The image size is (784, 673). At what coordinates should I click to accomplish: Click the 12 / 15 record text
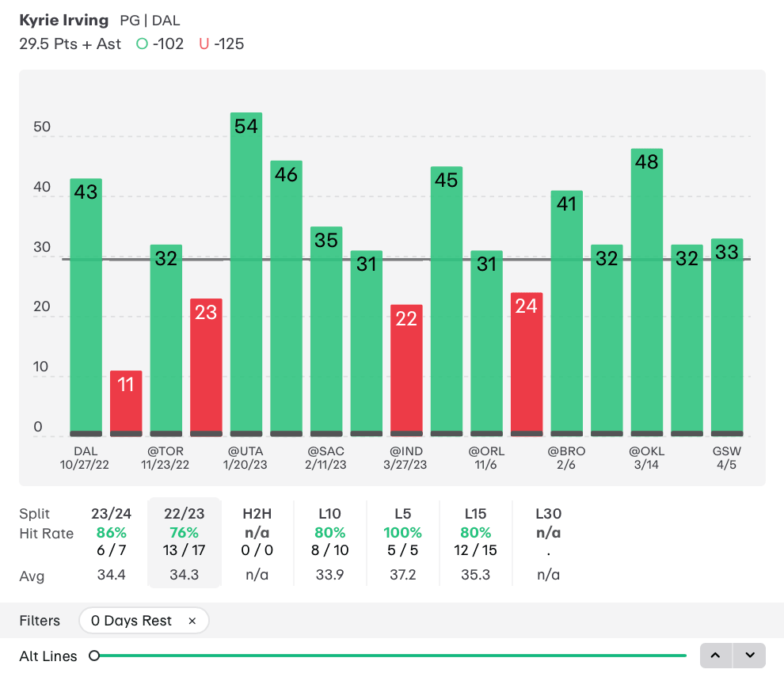tap(475, 550)
